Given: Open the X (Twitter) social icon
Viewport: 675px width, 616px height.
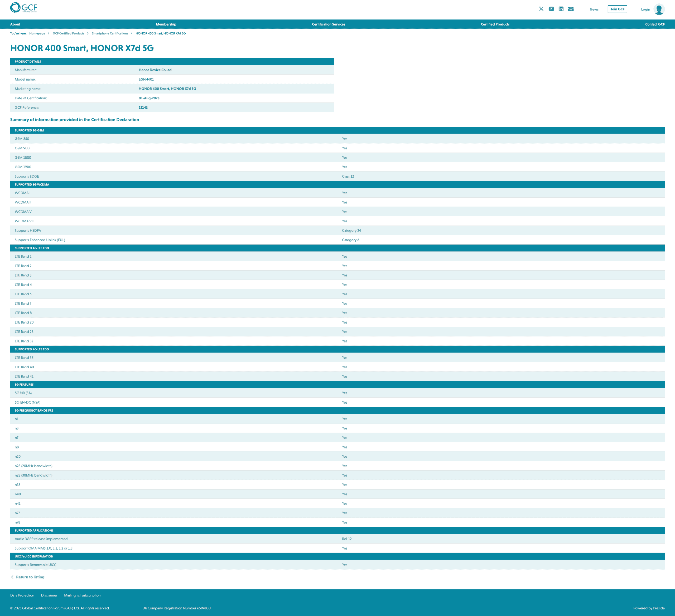Looking at the screenshot, I should click(541, 9).
